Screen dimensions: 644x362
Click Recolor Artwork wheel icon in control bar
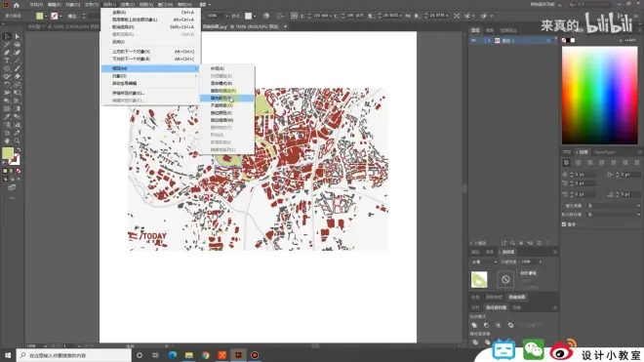pyautogui.click(x=266, y=16)
